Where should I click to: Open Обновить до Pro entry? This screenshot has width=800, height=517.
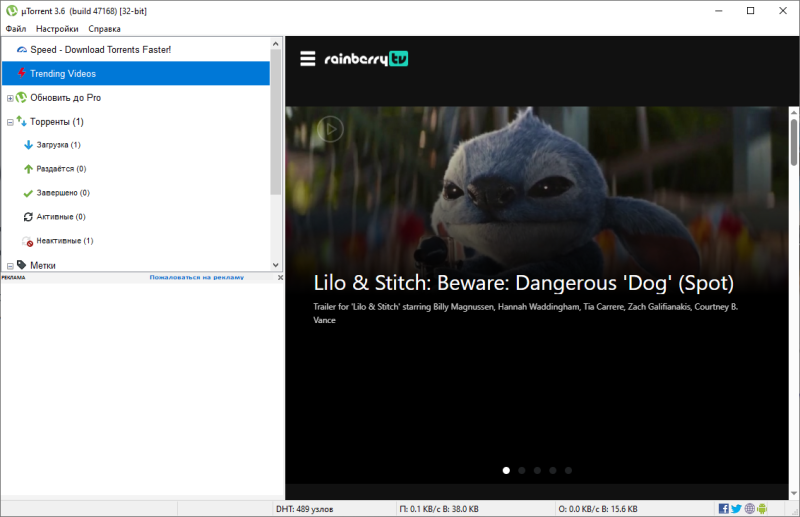65,97
